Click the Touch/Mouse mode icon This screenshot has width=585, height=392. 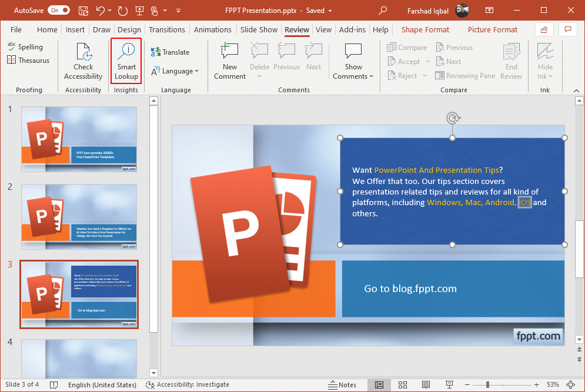click(x=154, y=11)
